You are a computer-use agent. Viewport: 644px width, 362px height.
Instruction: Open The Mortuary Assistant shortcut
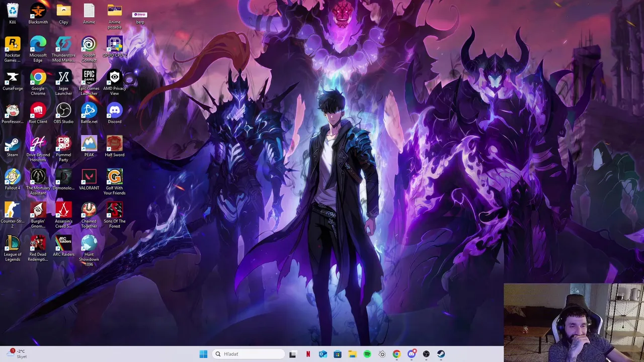(x=38, y=182)
